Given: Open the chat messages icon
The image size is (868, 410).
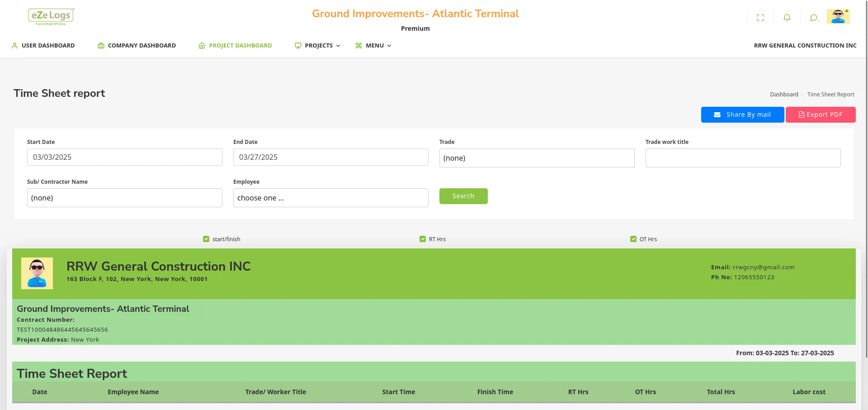Looking at the screenshot, I should click(814, 18).
